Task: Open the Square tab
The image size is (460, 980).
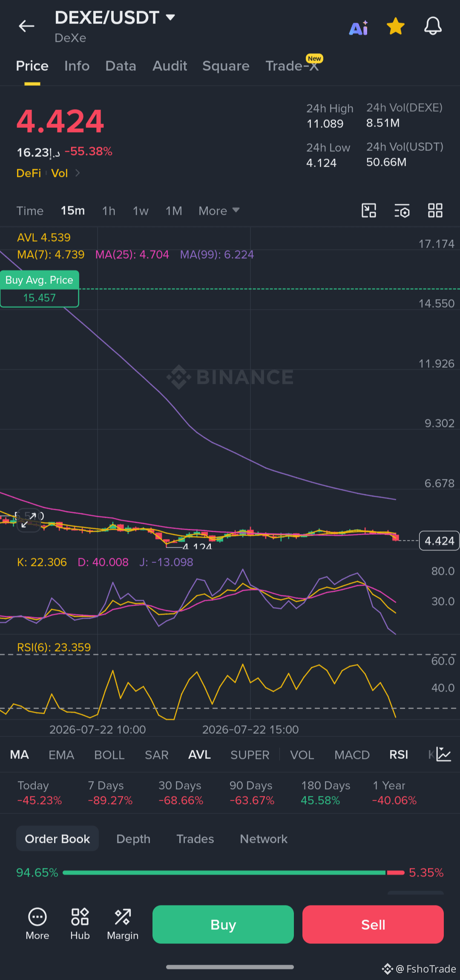Action: pos(226,66)
